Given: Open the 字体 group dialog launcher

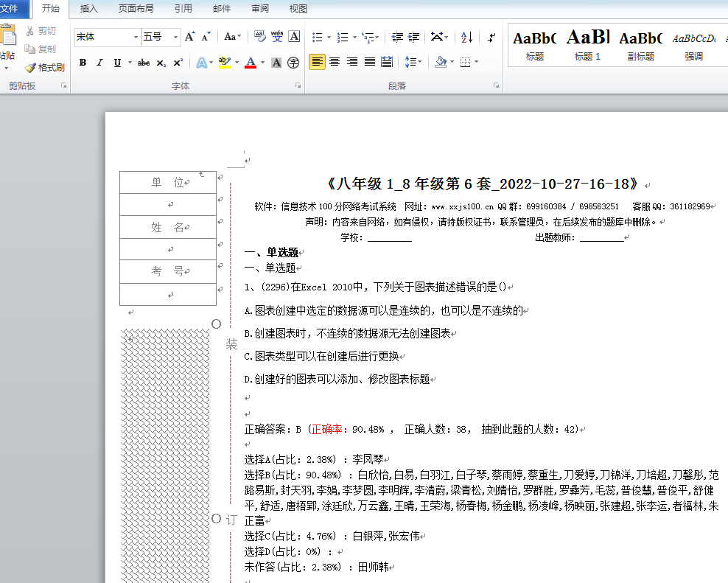Looking at the screenshot, I should coord(298,85).
